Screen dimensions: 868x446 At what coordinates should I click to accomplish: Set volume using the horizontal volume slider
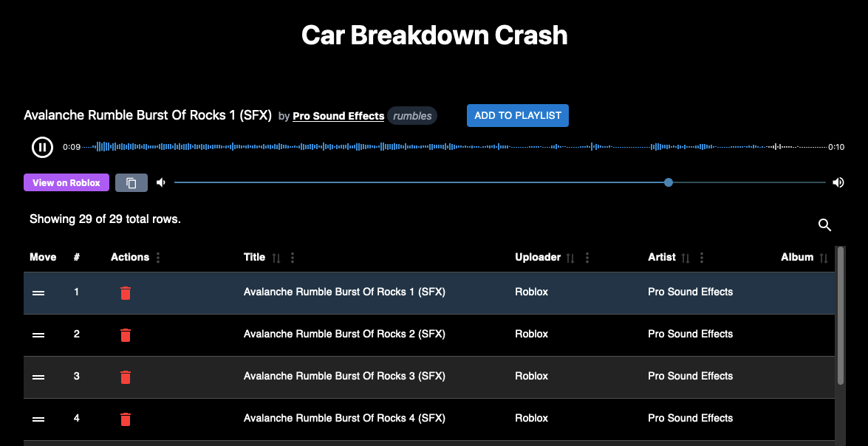point(668,182)
